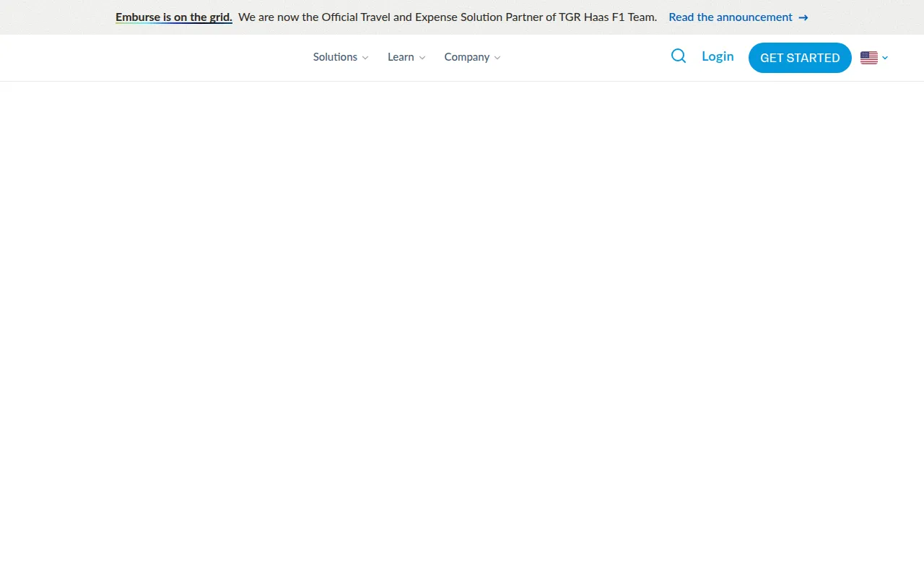This screenshot has height=578, width=924.
Task: Click the GET STARTED button
Action: (x=800, y=58)
